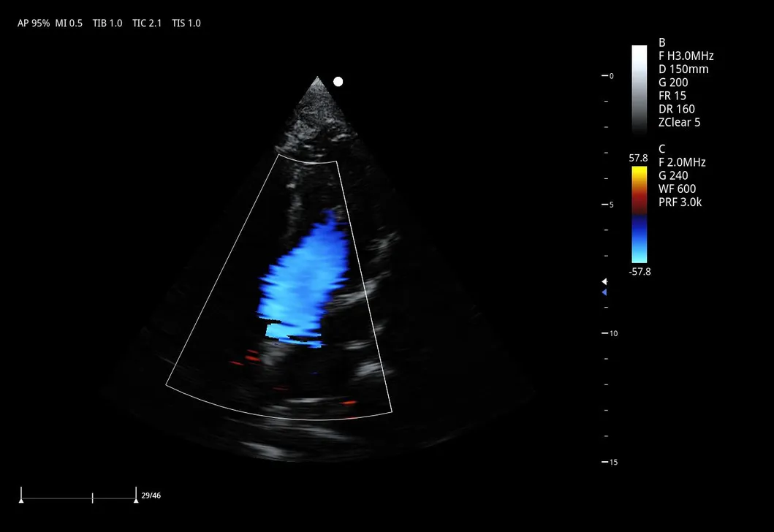Image resolution: width=774 pixels, height=532 pixels.
Task: Open the D 150mm depth setting
Action: [684, 69]
